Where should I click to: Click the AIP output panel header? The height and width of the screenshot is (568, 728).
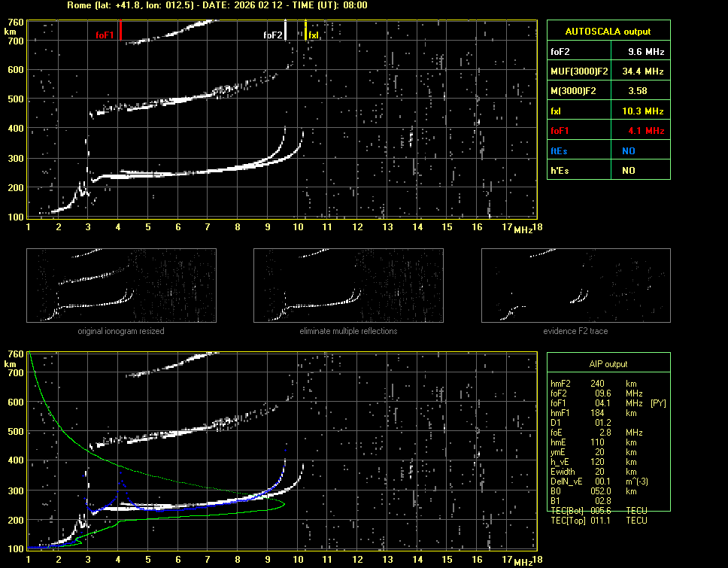[x=608, y=364]
